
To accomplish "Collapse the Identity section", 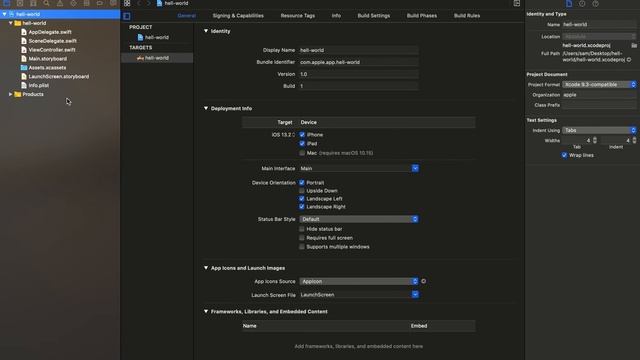I will (x=206, y=31).
